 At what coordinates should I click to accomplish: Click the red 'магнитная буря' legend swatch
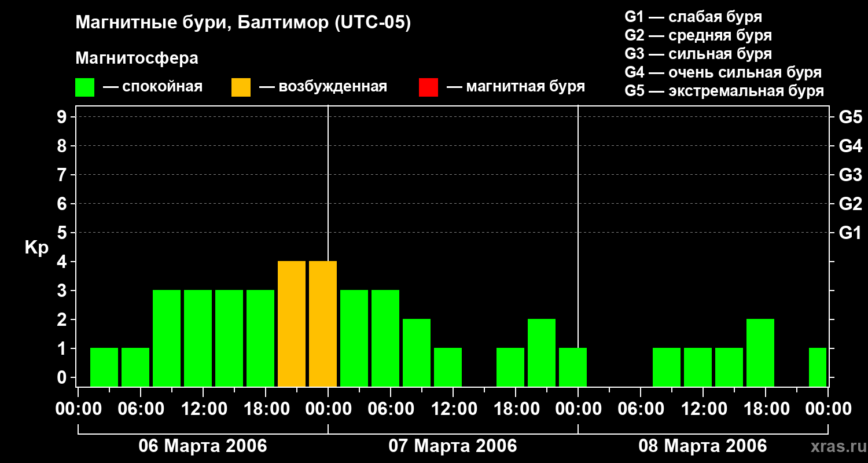(x=428, y=87)
